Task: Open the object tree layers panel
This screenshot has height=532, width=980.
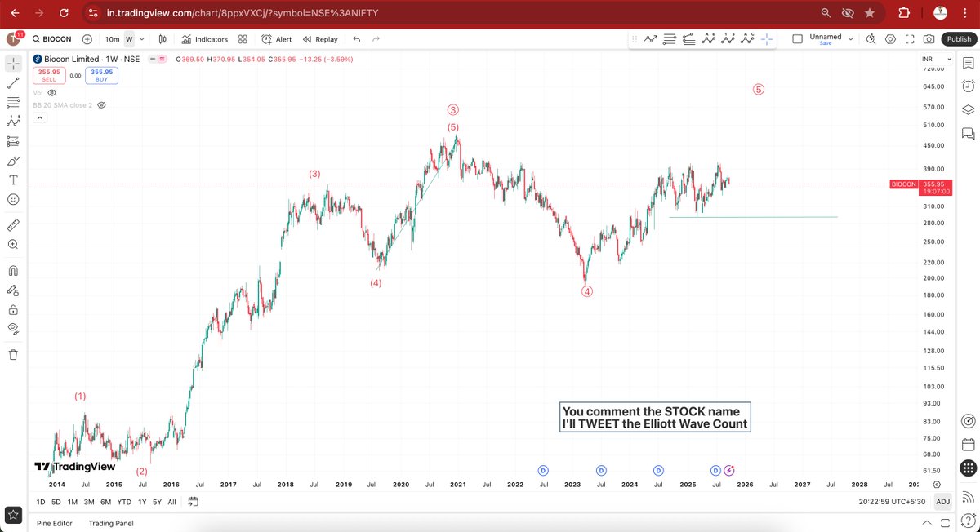Action: click(x=968, y=109)
